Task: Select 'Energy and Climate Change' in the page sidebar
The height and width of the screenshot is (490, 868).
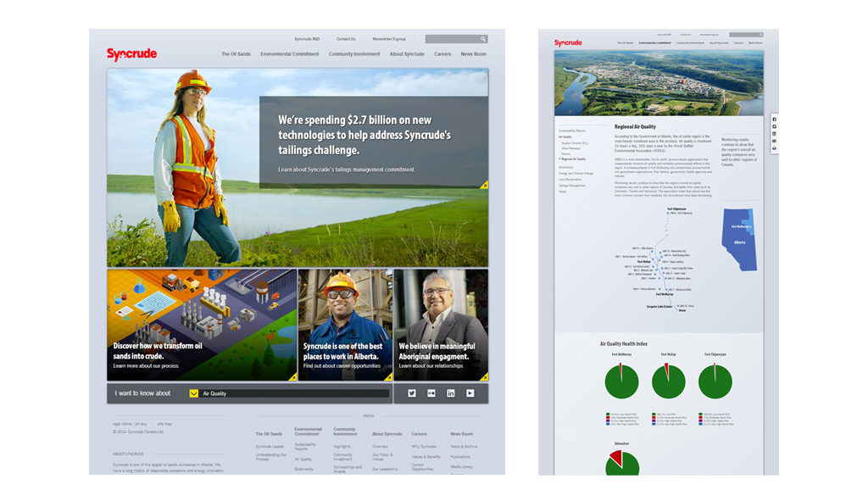Action: [x=576, y=173]
